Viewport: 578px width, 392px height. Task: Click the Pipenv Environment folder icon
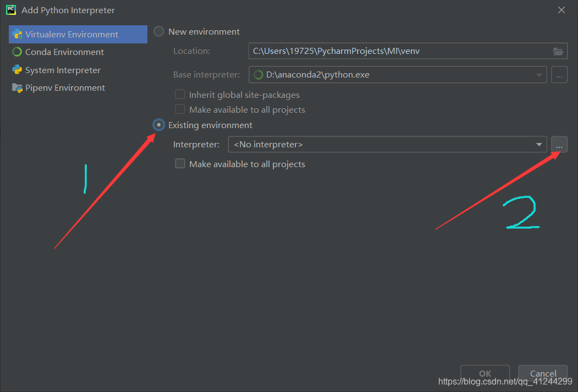16,87
